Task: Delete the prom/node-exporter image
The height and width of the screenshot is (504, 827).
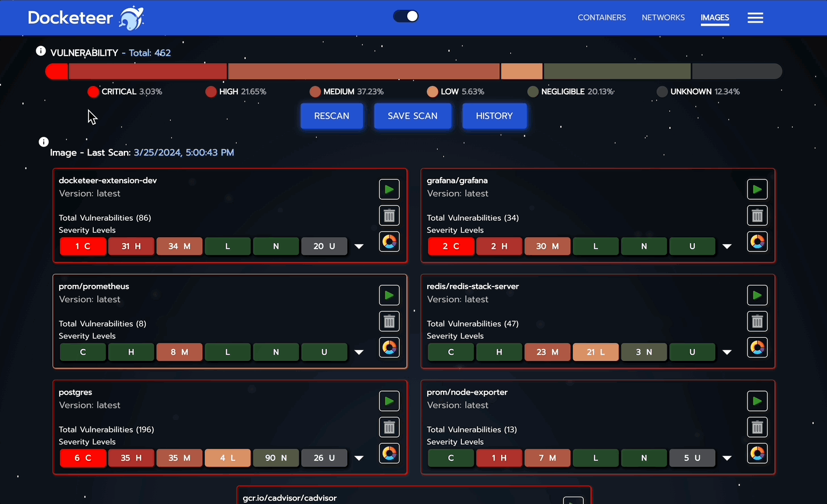Action: (757, 427)
